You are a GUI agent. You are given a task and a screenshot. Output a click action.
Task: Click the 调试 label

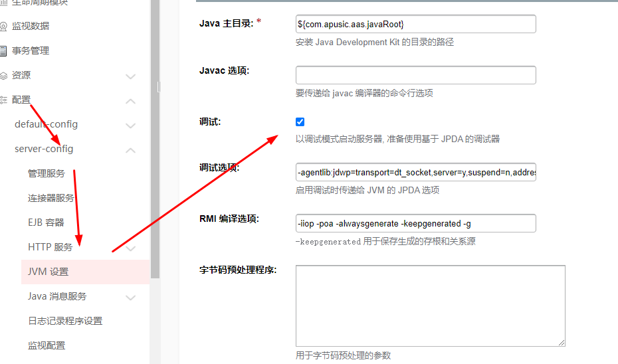coord(210,122)
